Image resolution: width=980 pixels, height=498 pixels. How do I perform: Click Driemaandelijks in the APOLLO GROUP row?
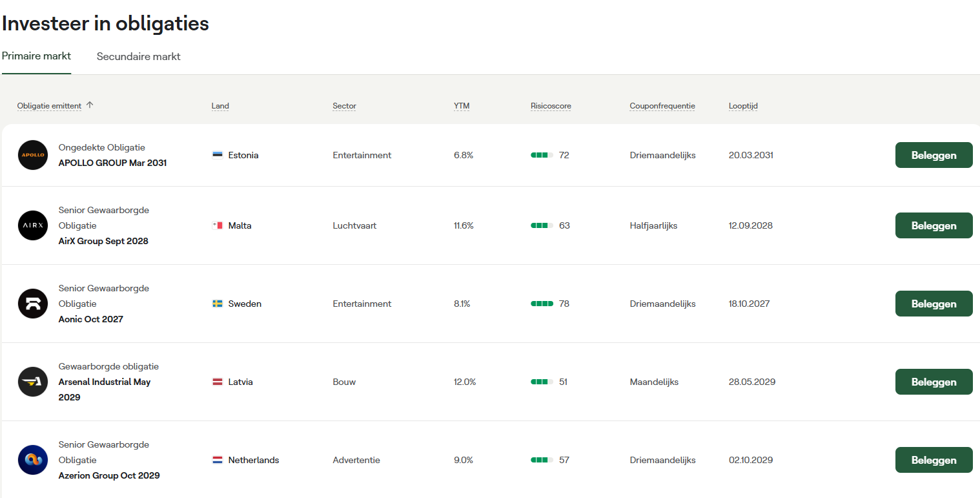click(x=663, y=155)
